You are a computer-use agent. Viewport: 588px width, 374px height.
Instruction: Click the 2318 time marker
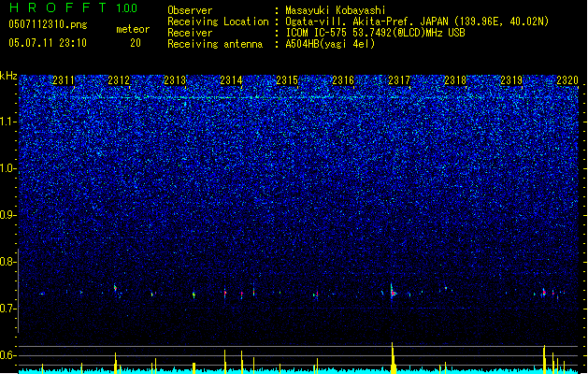coord(455,80)
